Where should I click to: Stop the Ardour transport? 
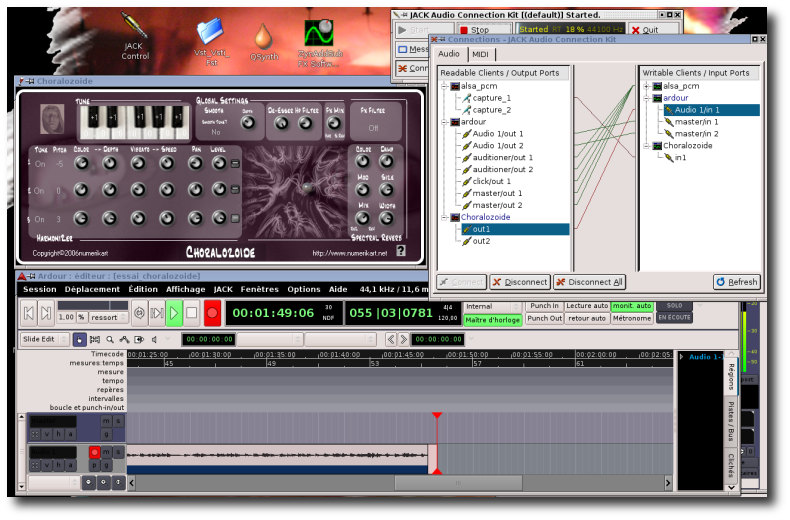[191, 313]
